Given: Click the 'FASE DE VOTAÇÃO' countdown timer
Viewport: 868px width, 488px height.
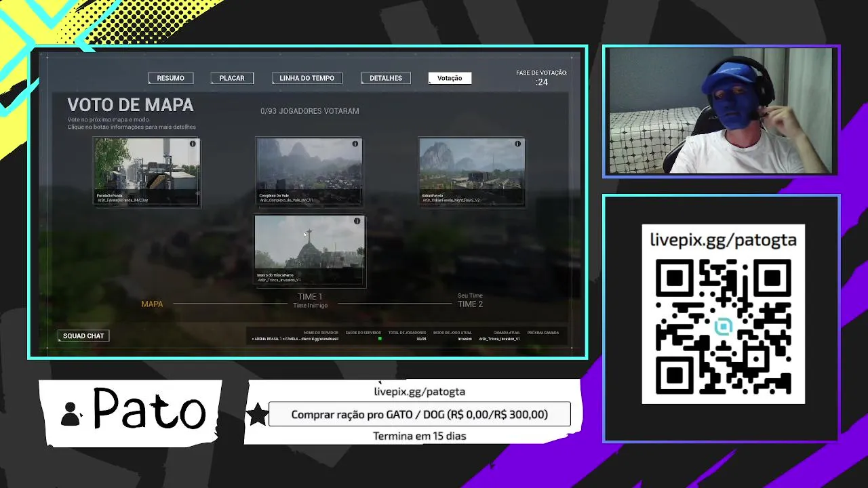Looking at the screenshot, I should pos(541,78).
